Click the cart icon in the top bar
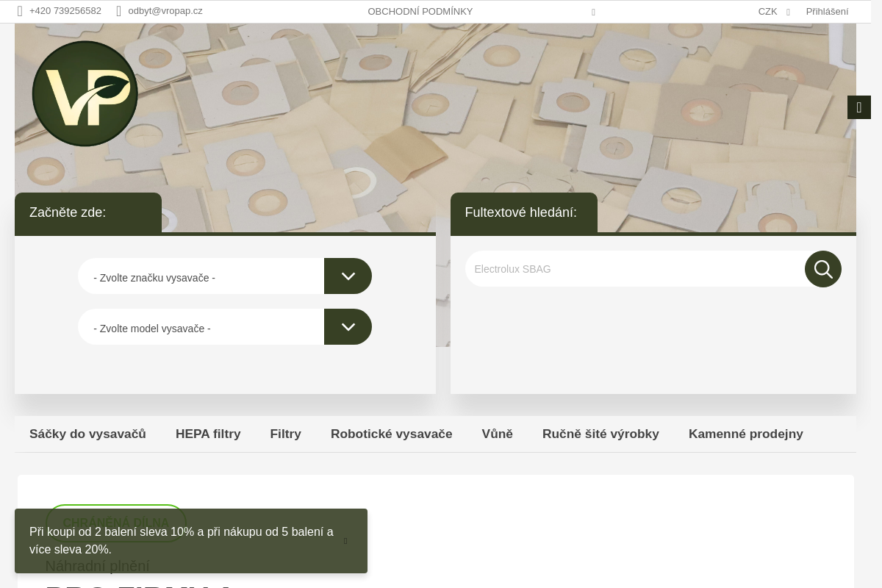Viewport: 882px width, 588px height. click(593, 12)
